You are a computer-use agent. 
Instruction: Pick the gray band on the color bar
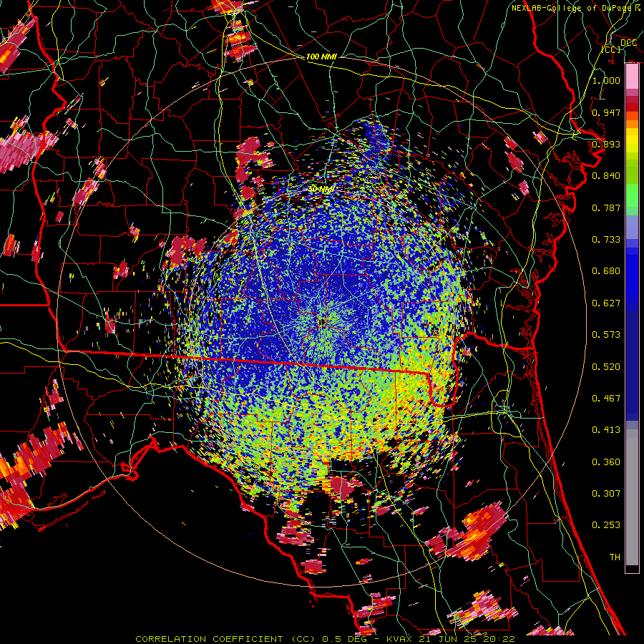click(632, 497)
